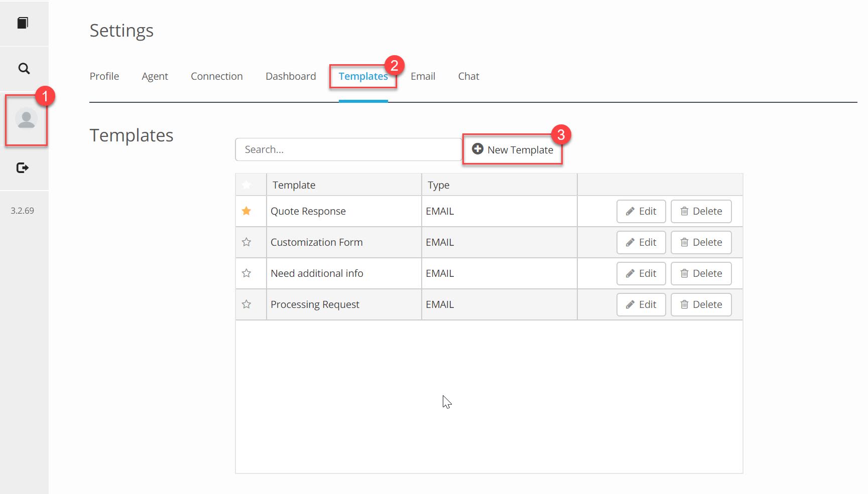The image size is (868, 494).
Task: Delete the Customization Form template
Action: click(701, 242)
